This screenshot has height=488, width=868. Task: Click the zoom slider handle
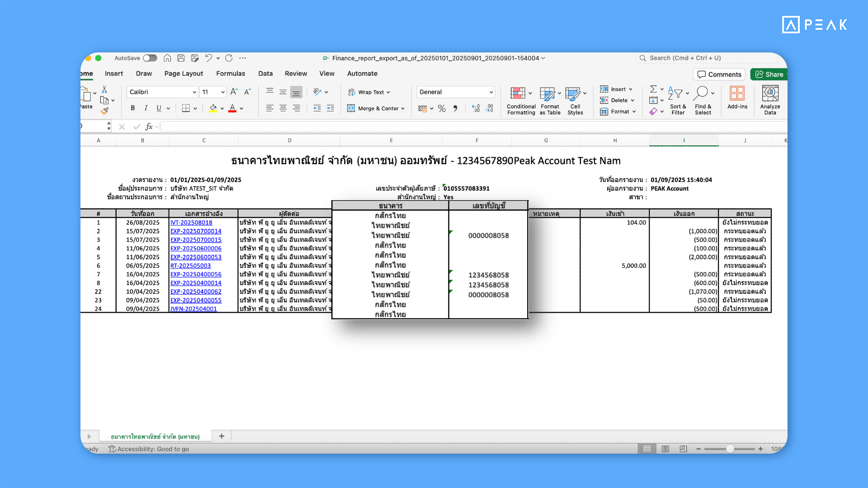tap(730, 449)
